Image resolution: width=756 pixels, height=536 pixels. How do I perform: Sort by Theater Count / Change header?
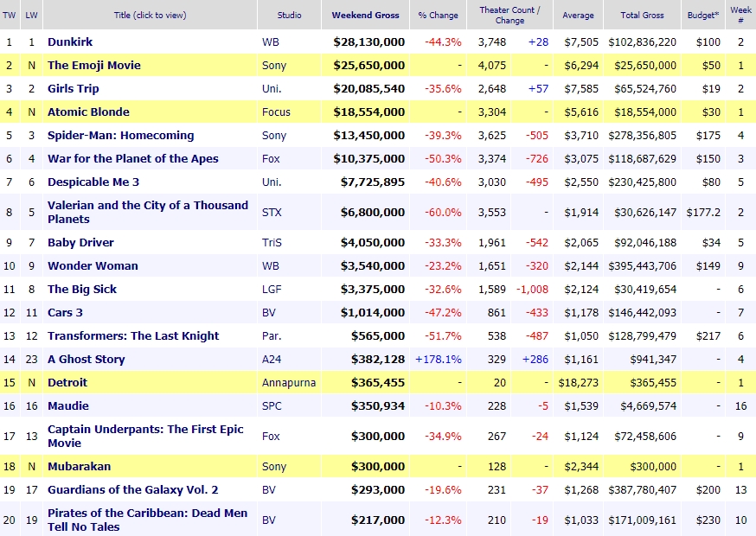click(x=509, y=15)
